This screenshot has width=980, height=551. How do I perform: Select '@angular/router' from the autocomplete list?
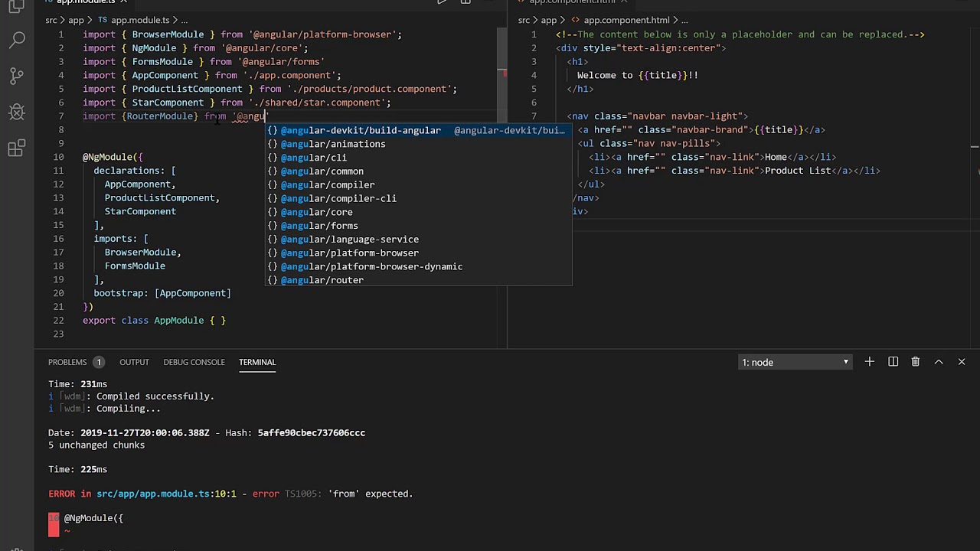coord(322,280)
